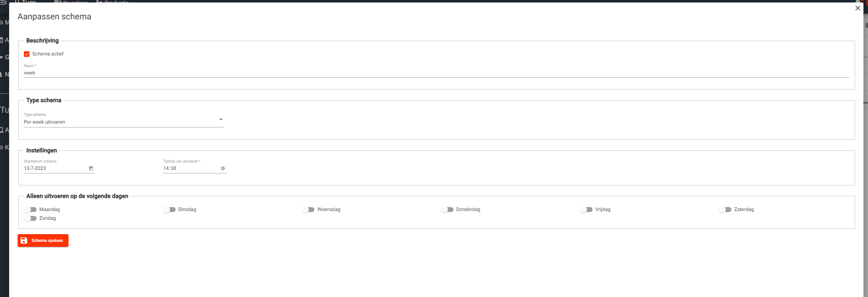868x297 pixels.
Task: Close the Aanpassen schema dialog
Action: point(857,8)
